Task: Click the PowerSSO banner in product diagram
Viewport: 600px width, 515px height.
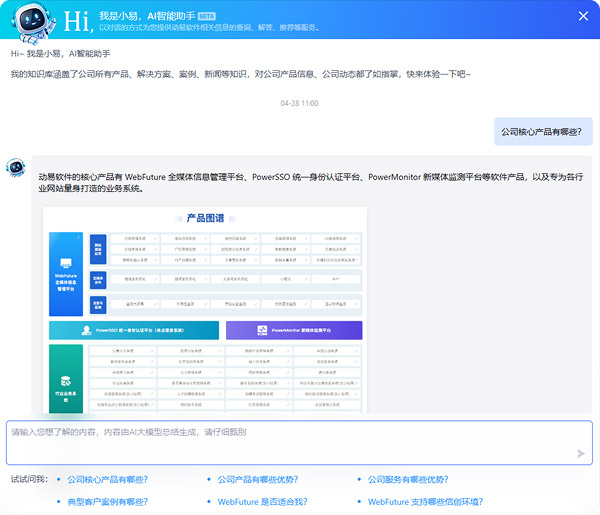Action: (133, 330)
